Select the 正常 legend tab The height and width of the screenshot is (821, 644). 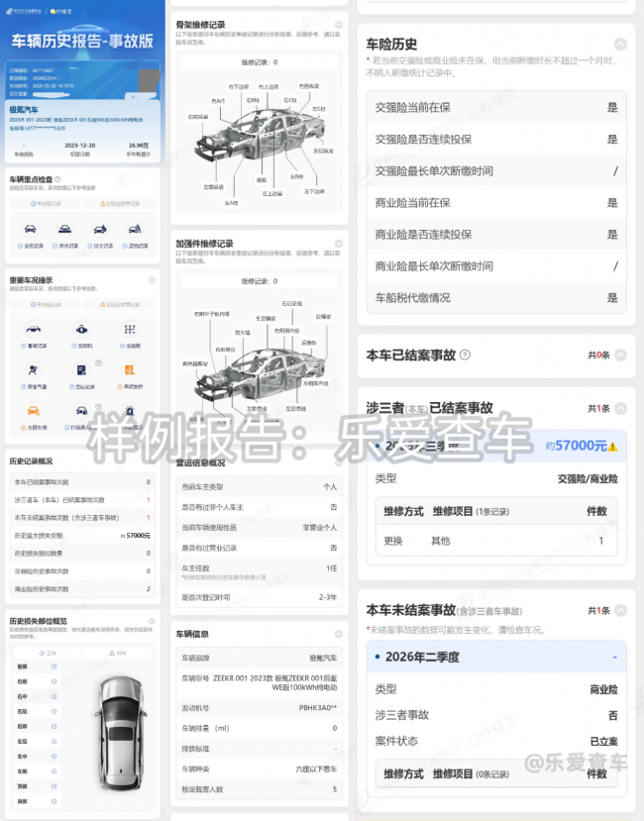click(x=48, y=653)
